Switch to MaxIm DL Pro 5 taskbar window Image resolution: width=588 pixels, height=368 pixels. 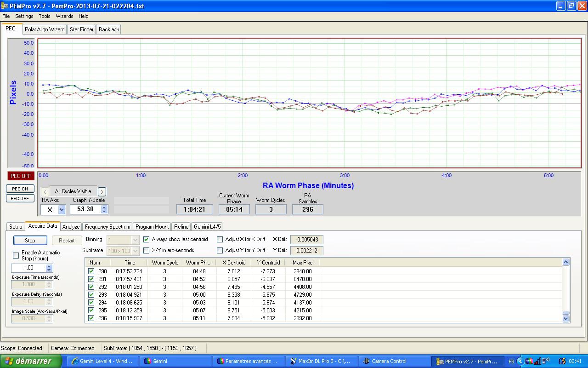pos(320,361)
